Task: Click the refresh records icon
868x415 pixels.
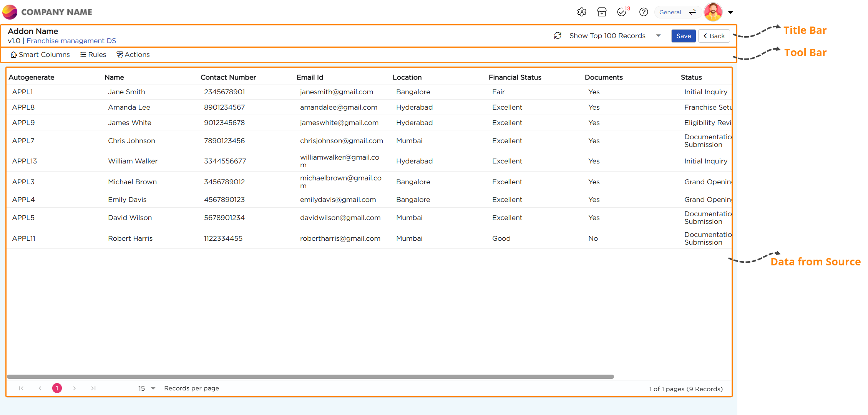Action: point(558,36)
